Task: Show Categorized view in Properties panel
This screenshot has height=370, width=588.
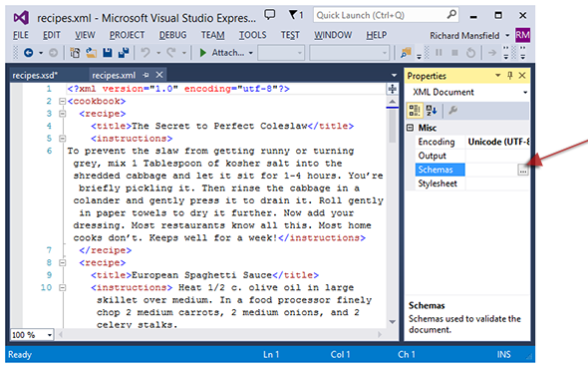Action: click(415, 111)
